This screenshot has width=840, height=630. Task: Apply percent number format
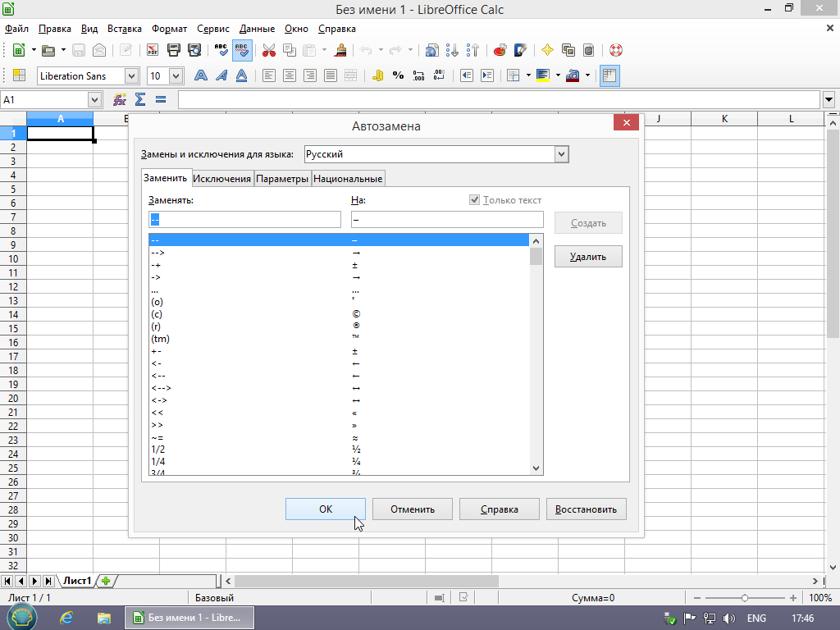pyautogui.click(x=398, y=75)
